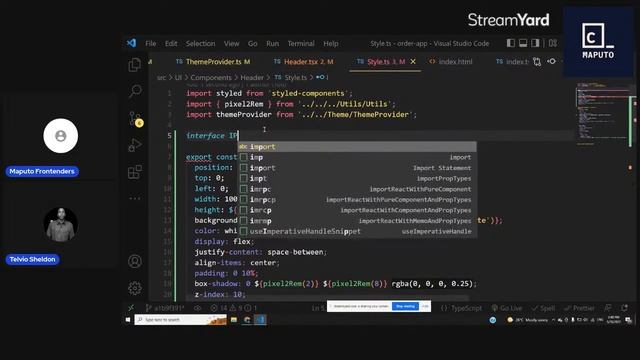Open the Selection menu
Viewport: 640px width, 360px height.
pyautogui.click(x=200, y=43)
